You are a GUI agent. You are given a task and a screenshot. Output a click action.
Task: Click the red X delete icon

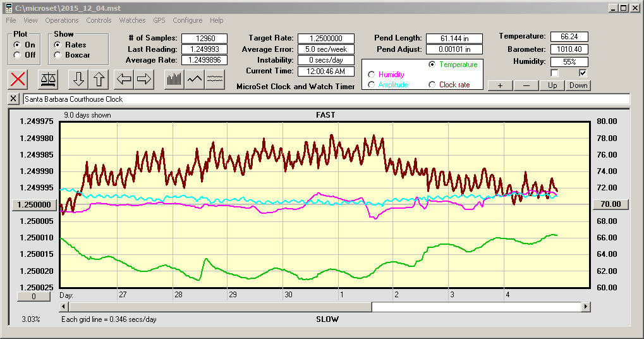point(19,79)
